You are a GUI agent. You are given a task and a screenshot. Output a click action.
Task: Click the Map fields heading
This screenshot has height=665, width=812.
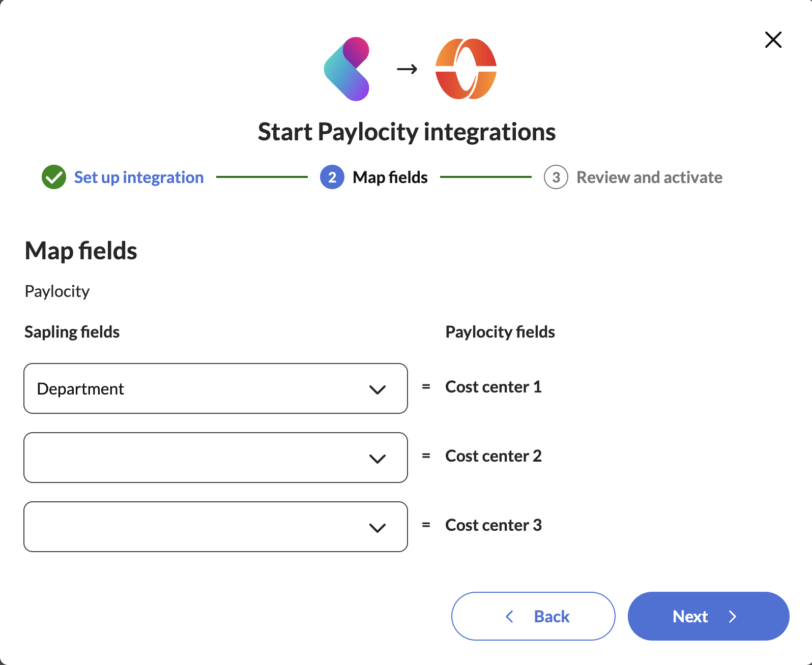[81, 251]
